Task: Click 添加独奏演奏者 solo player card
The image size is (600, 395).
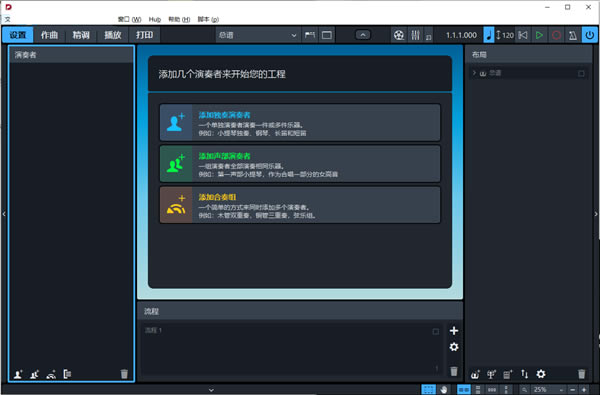Action: 300,122
